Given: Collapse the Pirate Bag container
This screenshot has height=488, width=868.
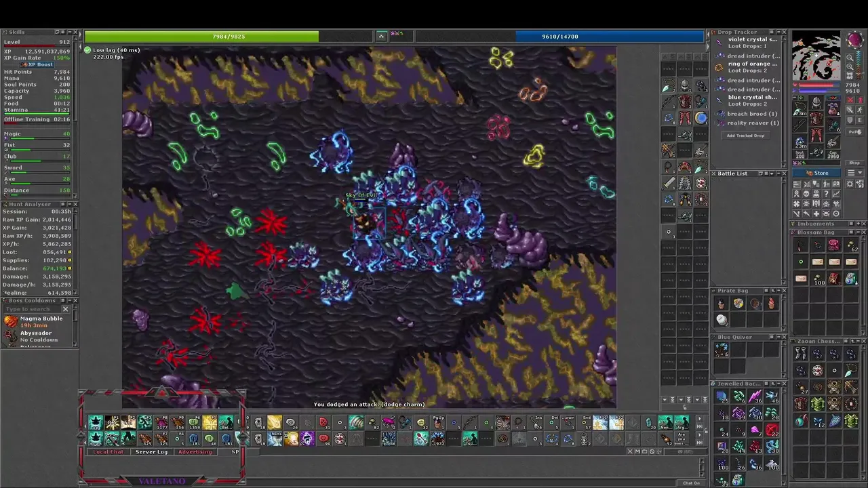Looking at the screenshot, I should pos(778,291).
